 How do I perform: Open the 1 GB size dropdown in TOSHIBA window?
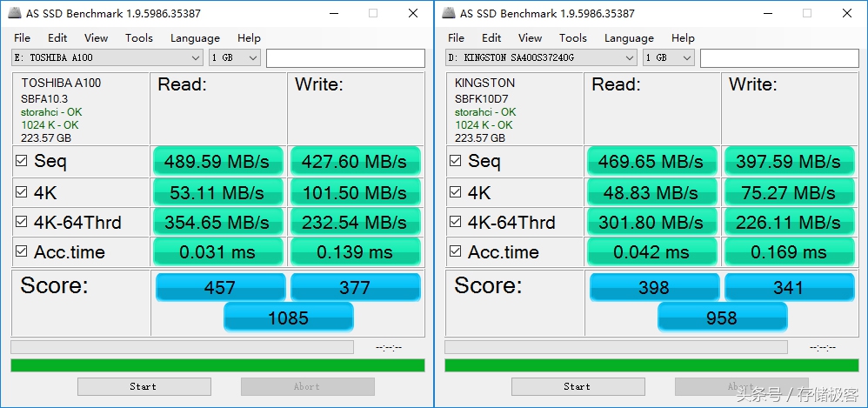tap(235, 57)
